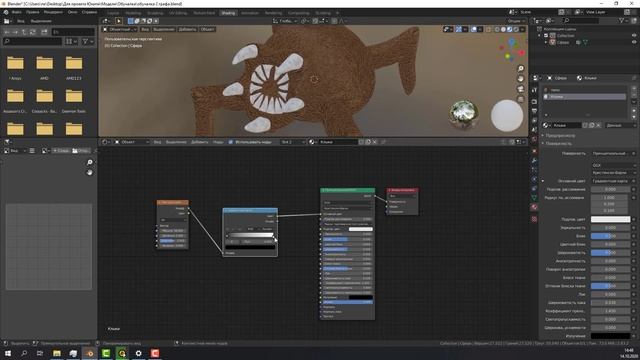Open the black Излучение color swatch

611,336
